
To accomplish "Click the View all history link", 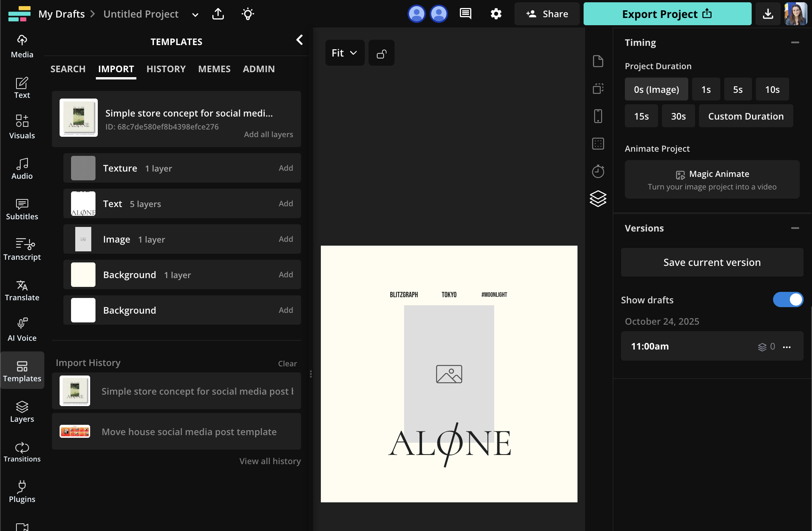I will (x=270, y=461).
